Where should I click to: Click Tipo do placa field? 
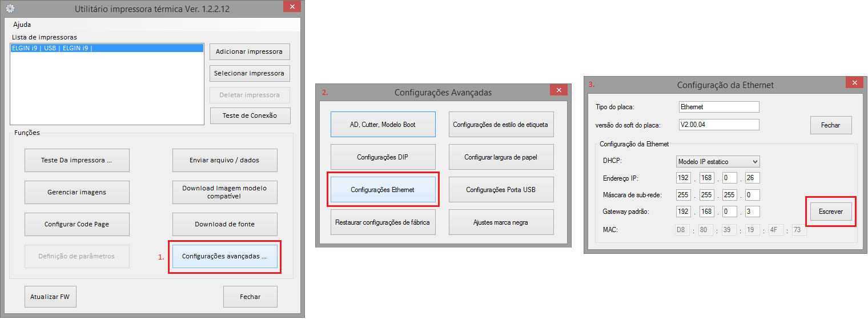(x=719, y=107)
